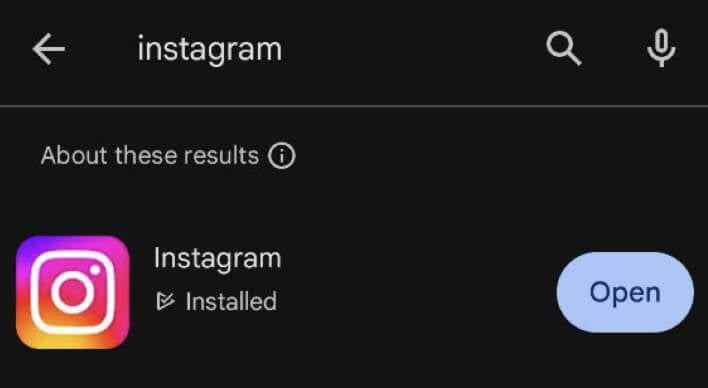Launch Instagram with the Open button
The image size is (708, 388).
[x=625, y=292]
